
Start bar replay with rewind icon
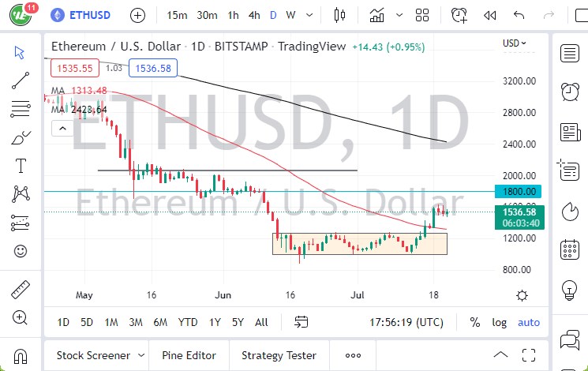pos(490,15)
